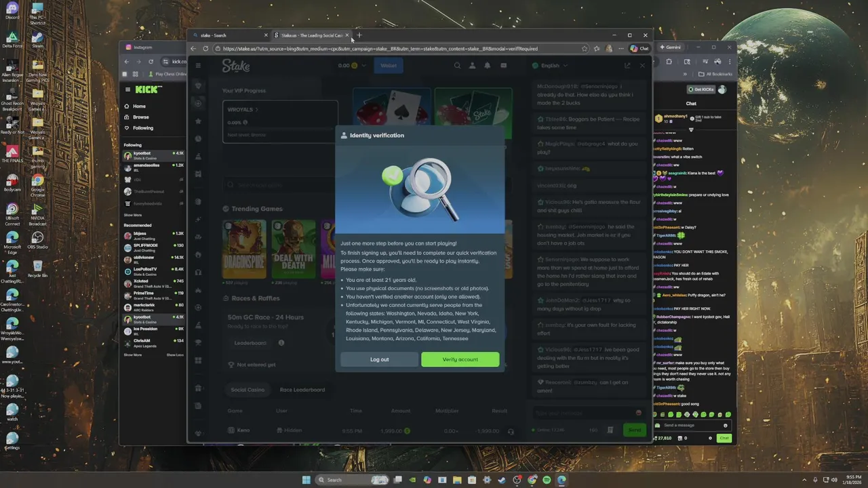This screenshot has width=868, height=488.
Task: Open File Explorer from the taskbar
Action: (x=457, y=480)
